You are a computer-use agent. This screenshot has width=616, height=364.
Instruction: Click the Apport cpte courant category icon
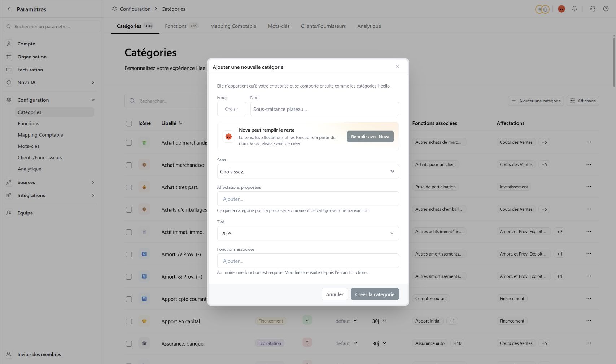coord(144,299)
